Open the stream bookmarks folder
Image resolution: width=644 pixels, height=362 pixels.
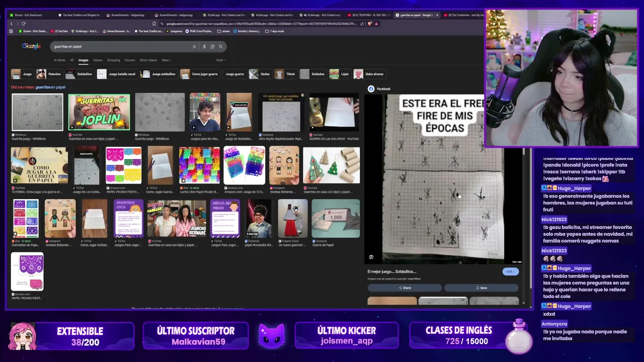coord(224,31)
